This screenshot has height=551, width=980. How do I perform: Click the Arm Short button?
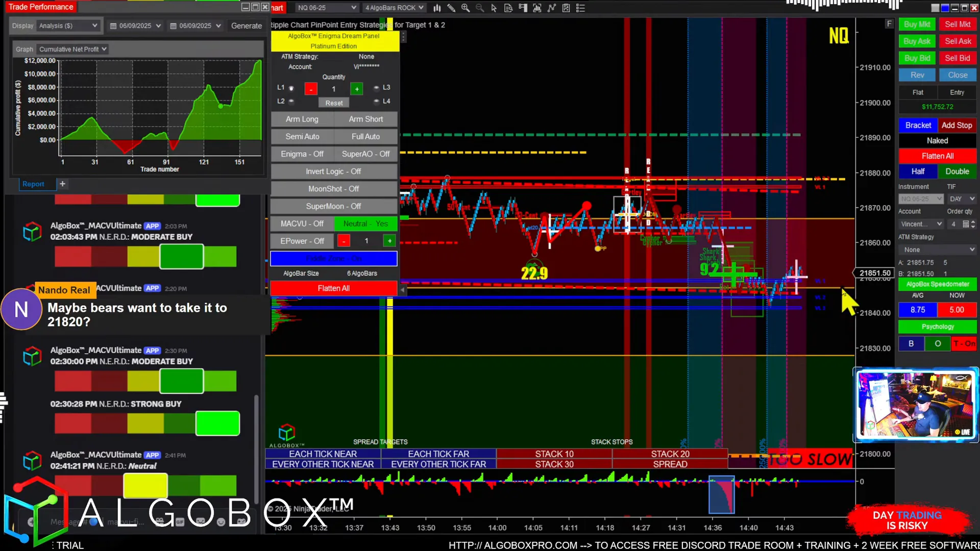point(365,119)
